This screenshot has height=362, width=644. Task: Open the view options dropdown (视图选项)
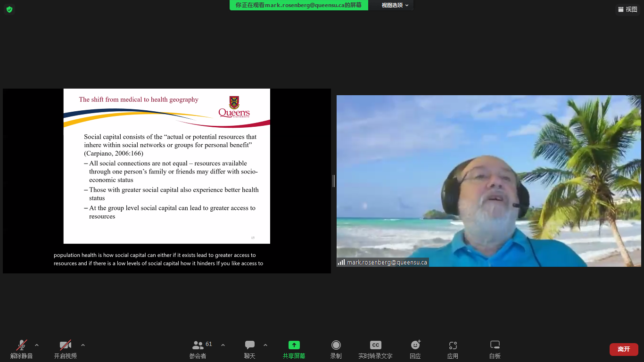point(395,5)
